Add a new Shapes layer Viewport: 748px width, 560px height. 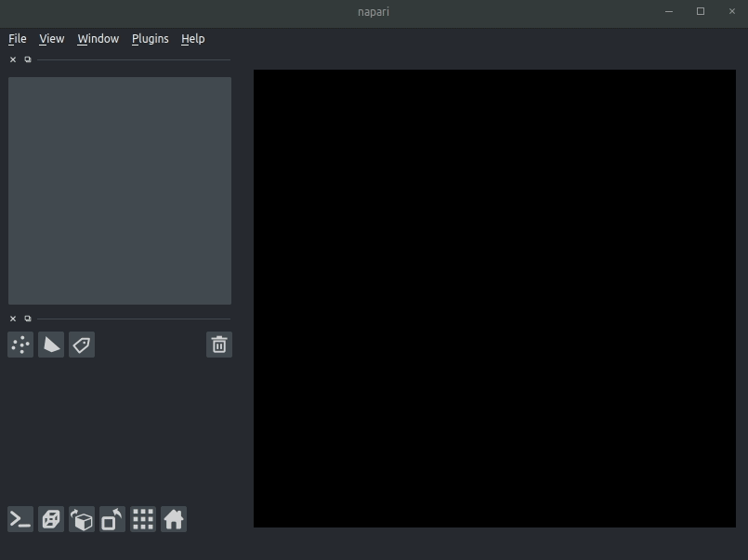[50, 345]
